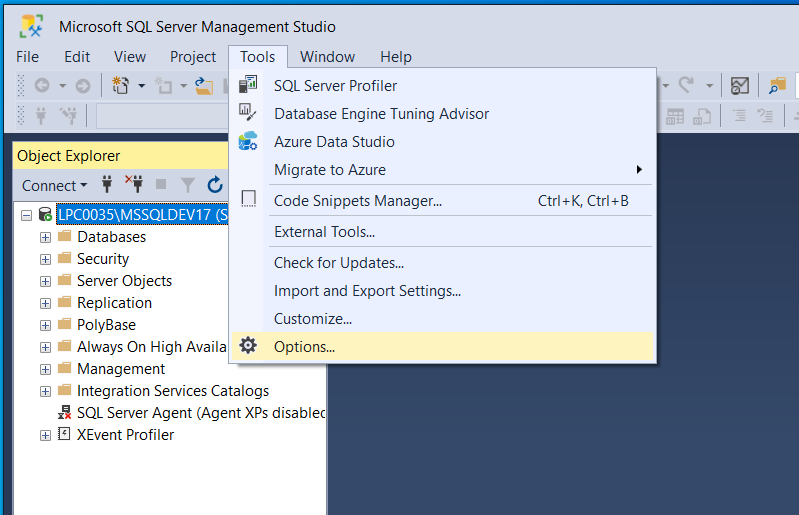The width and height of the screenshot is (799, 515).
Task: Click the Navigate Backward arrow icon
Action: [x=42, y=86]
